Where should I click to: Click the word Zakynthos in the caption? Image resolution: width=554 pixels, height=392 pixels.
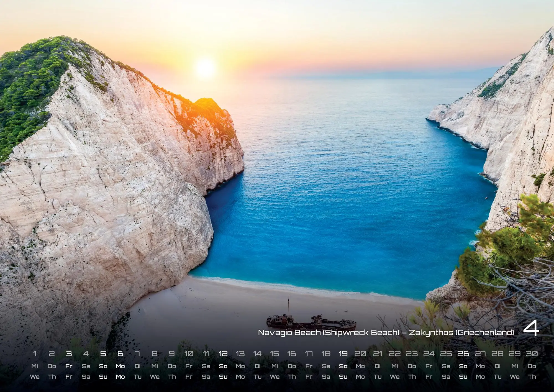point(431,332)
